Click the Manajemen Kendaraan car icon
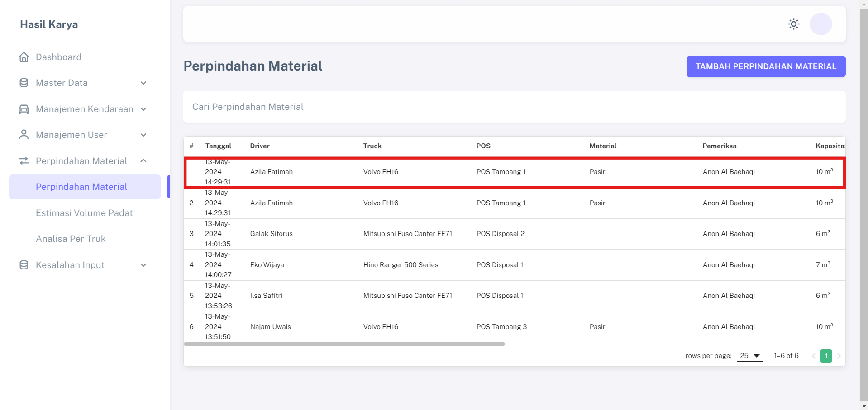This screenshot has height=410, width=868. 24,109
